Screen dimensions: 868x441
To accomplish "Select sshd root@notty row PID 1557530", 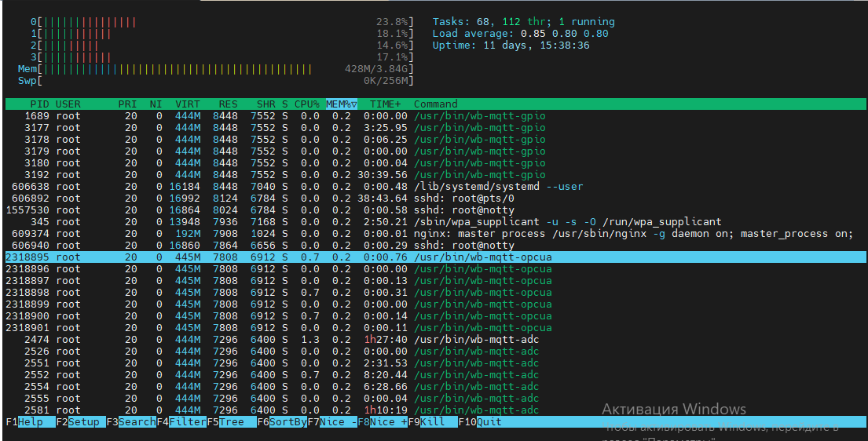I will 436,210.
